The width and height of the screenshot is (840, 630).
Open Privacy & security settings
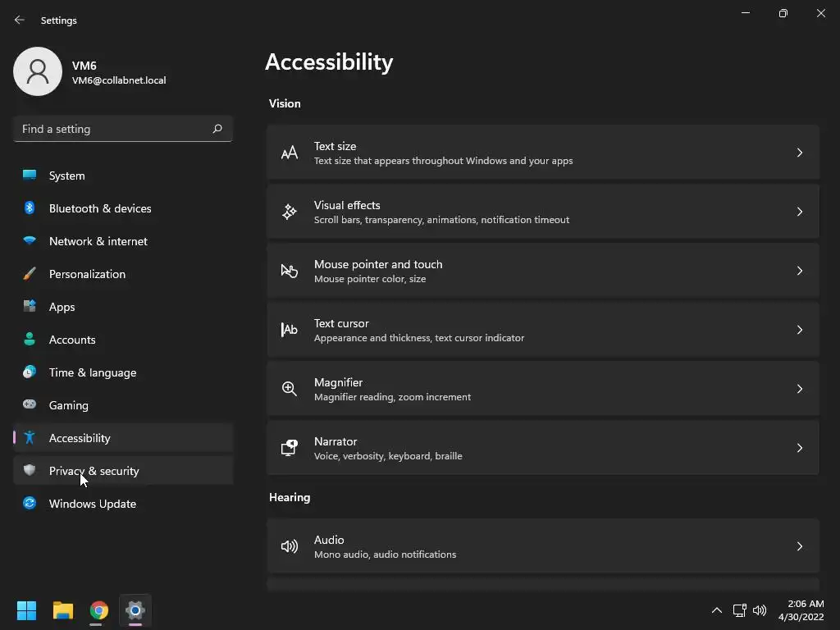coord(94,471)
